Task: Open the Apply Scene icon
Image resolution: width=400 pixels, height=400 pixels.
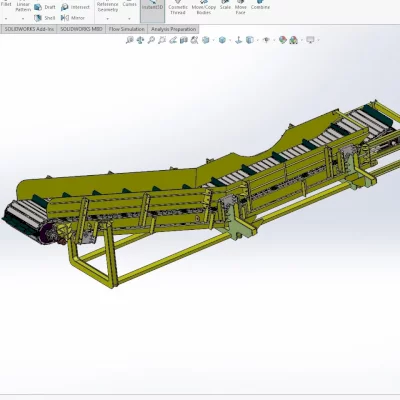Action: (x=294, y=40)
